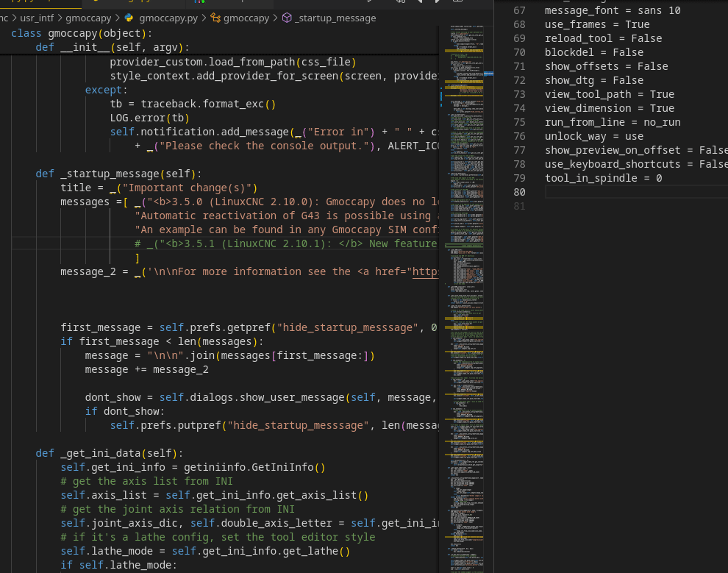The width and height of the screenshot is (728, 573).
Task: Click the class symbol icon before gmoccapy
Action: (215, 18)
